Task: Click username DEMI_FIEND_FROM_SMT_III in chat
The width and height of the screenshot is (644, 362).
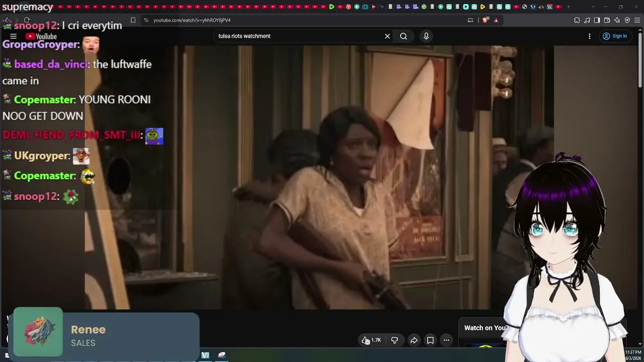Action: point(72,135)
